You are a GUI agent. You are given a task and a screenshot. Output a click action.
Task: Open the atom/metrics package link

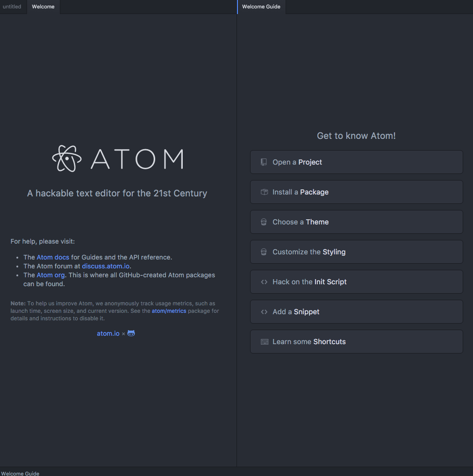point(169,311)
